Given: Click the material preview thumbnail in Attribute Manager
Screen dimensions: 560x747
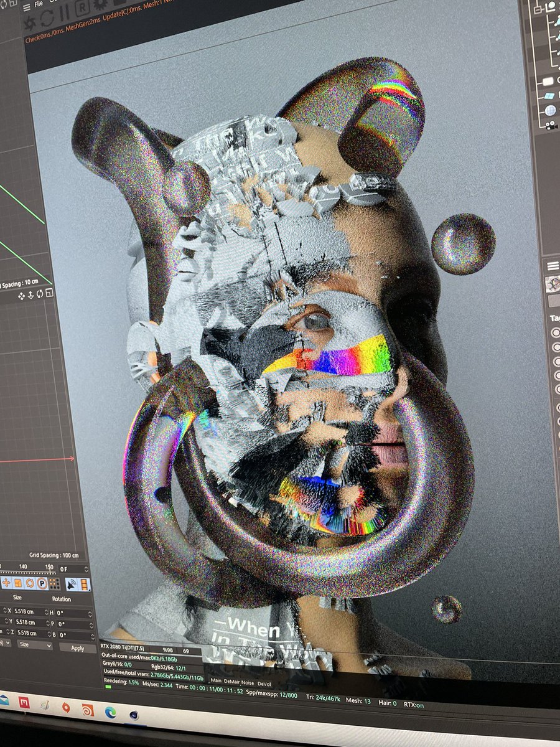Looking at the screenshot, I should tap(553, 283).
